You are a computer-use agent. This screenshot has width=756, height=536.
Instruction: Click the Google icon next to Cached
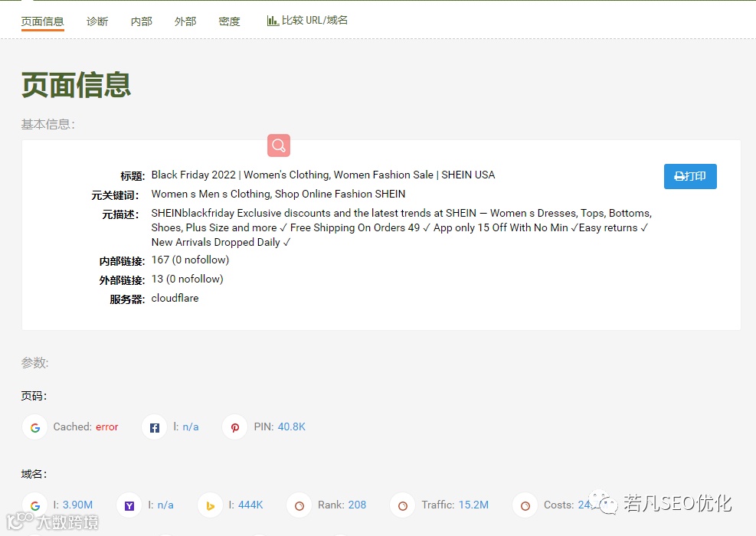tap(34, 427)
